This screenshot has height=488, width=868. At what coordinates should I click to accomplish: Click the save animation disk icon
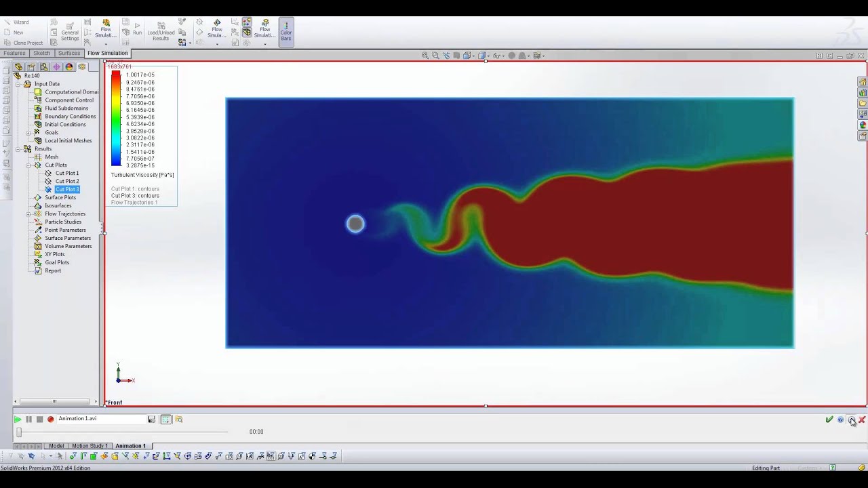pyautogui.click(x=152, y=420)
